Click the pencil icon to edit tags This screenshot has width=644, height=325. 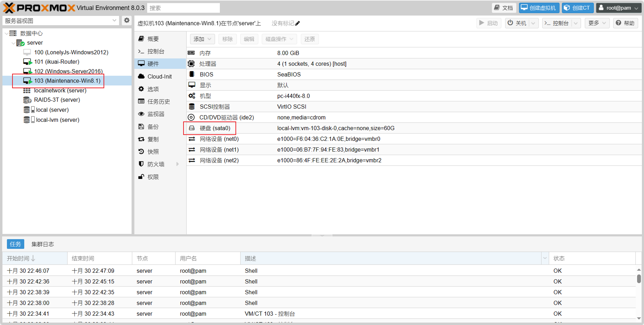[x=298, y=23]
